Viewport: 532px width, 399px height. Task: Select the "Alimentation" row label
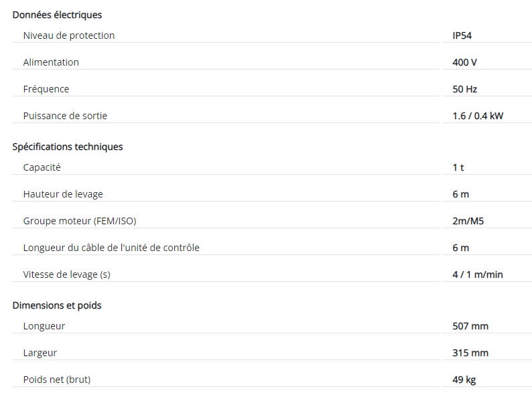[51, 62]
